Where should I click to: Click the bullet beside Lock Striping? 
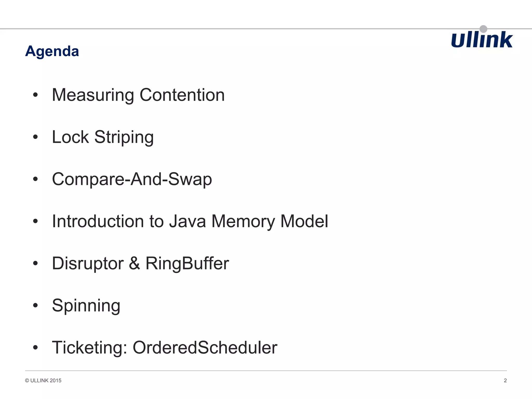tap(36, 137)
